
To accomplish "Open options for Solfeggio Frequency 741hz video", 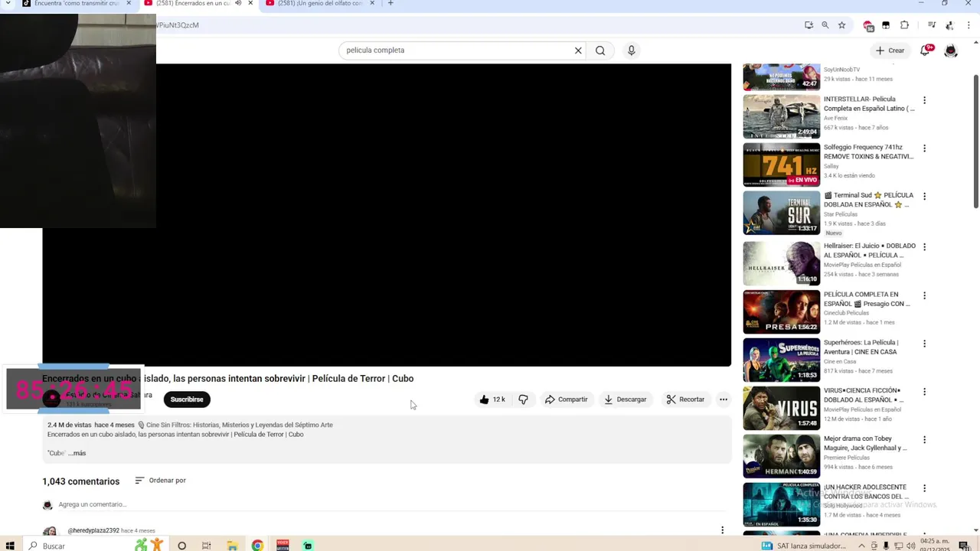I will point(924,148).
